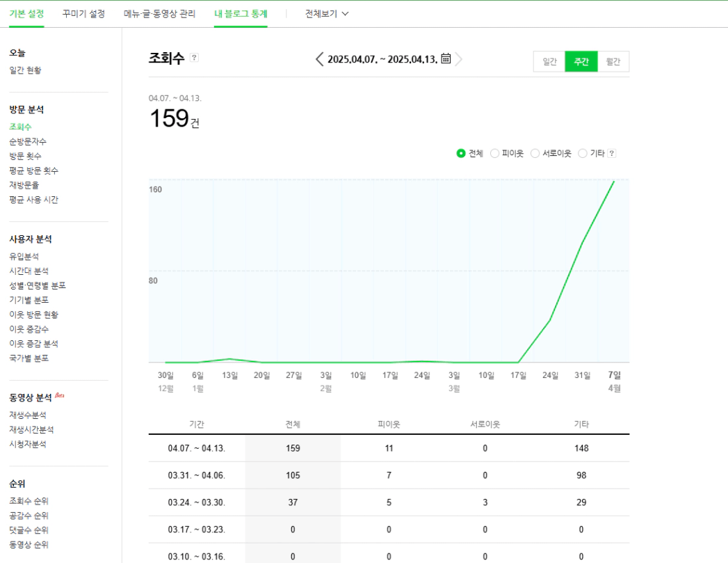Click the next week right arrow
The width and height of the screenshot is (728, 563).
click(x=459, y=59)
